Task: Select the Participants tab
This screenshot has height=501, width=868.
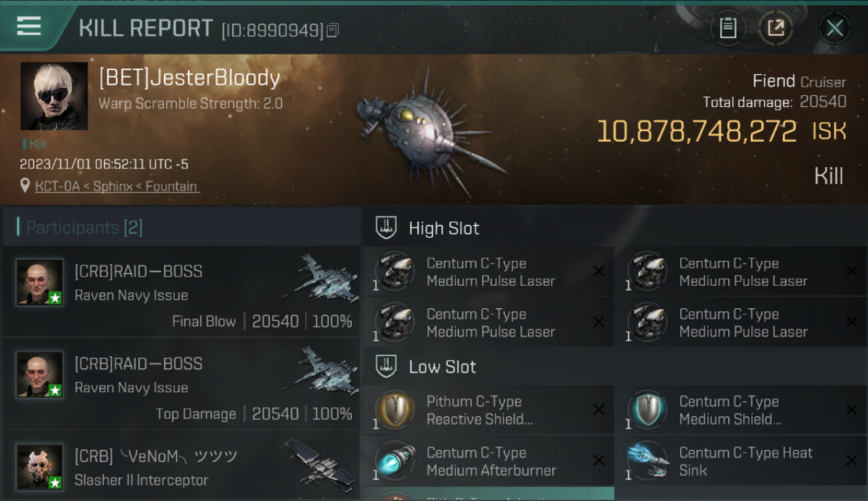Action: click(x=84, y=228)
